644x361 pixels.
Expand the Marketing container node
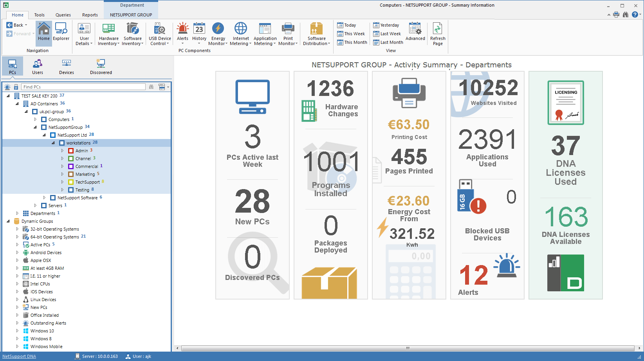(x=62, y=174)
